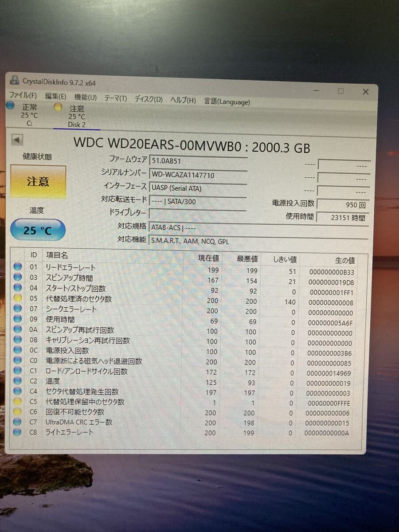Click the CrystalDiskInfo title bar icon

(15, 80)
